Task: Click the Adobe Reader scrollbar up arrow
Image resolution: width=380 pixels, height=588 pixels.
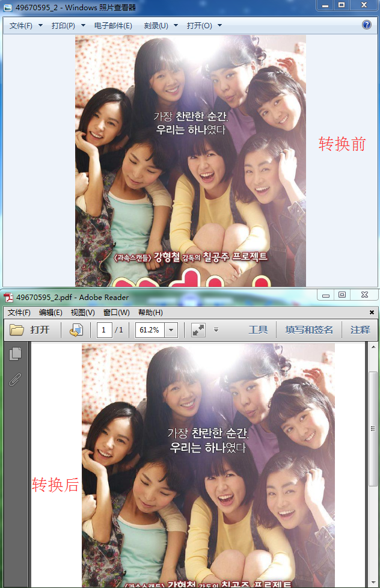Action: 373,348
